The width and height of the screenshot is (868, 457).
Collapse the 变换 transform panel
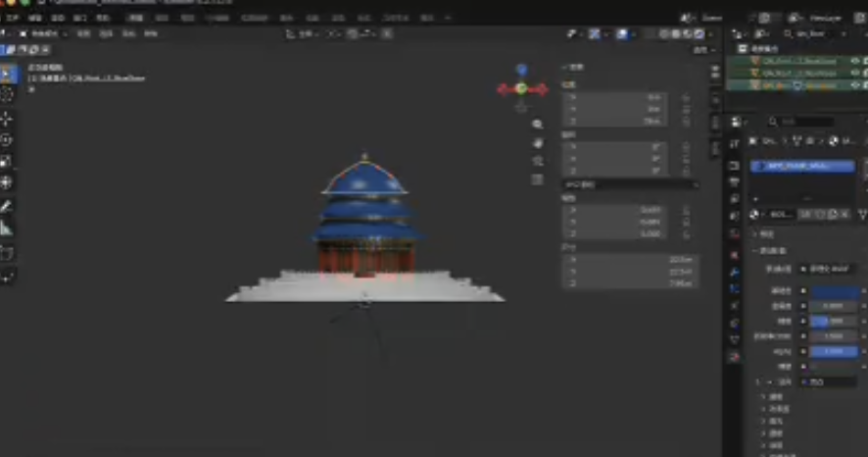pyautogui.click(x=572, y=67)
